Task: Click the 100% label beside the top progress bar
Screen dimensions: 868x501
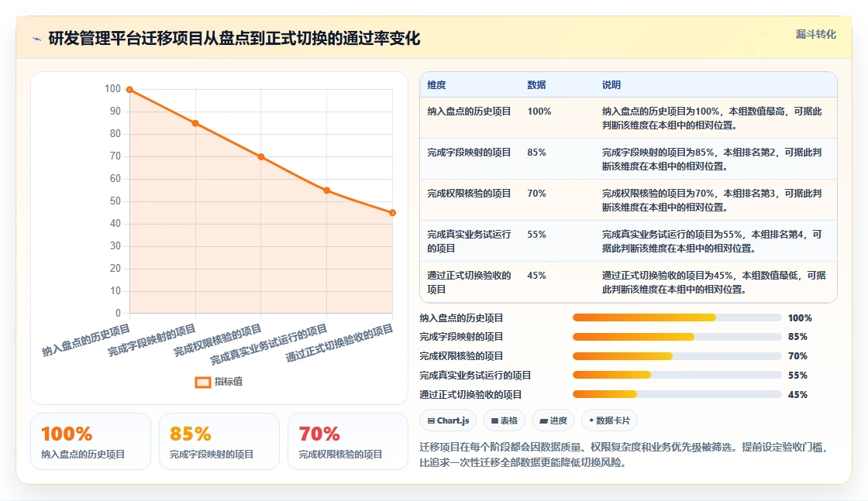Action: (800, 318)
